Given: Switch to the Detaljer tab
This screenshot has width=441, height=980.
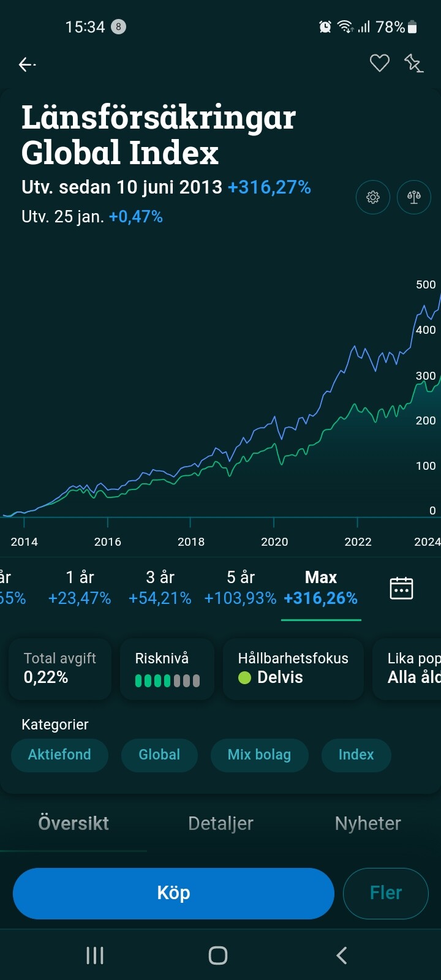Looking at the screenshot, I should click(x=221, y=823).
